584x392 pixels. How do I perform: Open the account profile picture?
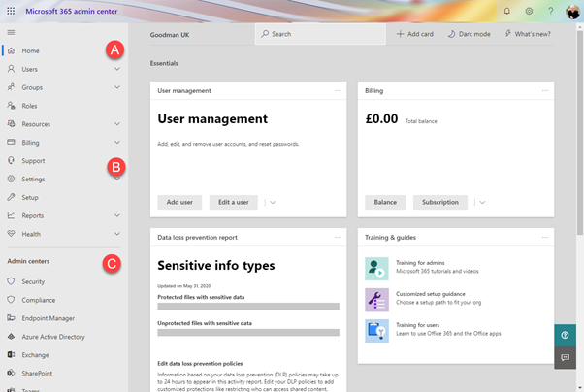pos(572,12)
